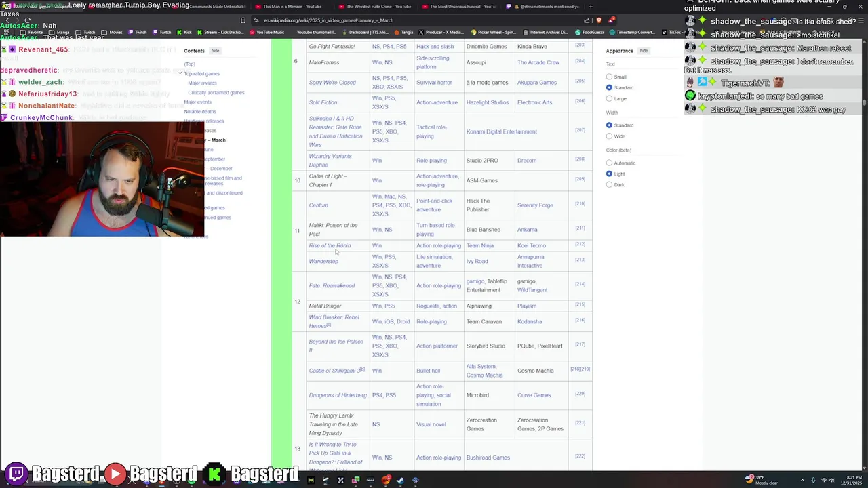Select Wide width option
Image resolution: width=868 pixels, height=488 pixels.
tap(609, 136)
